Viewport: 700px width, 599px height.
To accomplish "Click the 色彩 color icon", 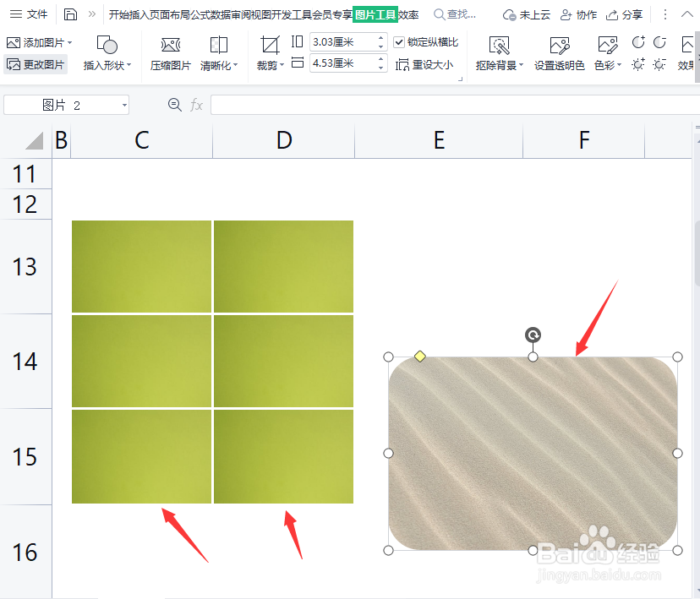I will (608, 46).
